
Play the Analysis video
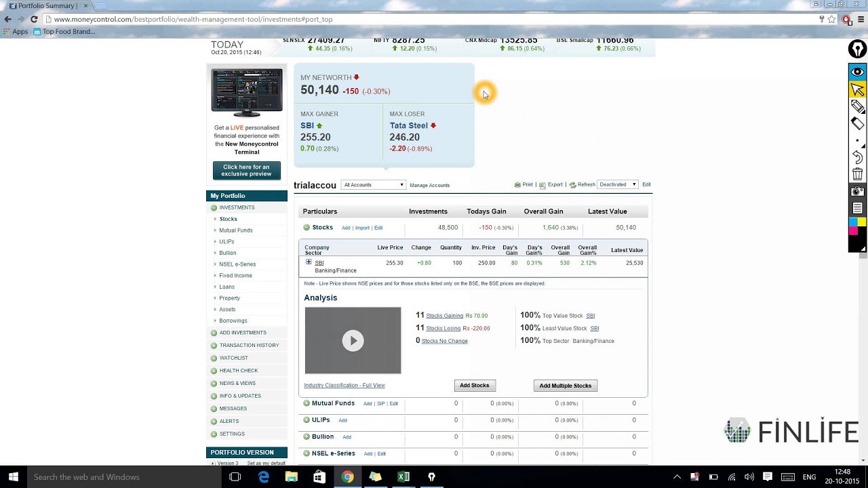click(x=353, y=340)
